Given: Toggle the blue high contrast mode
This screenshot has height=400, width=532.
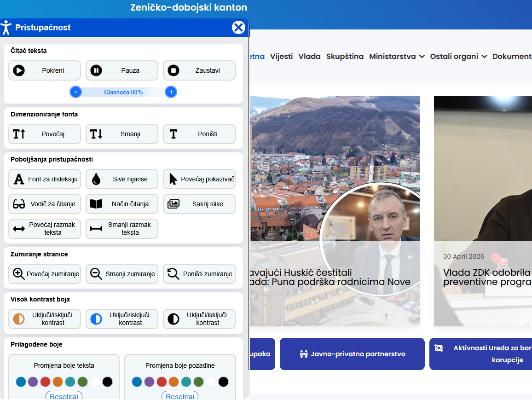Looking at the screenshot, I should click(121, 319).
